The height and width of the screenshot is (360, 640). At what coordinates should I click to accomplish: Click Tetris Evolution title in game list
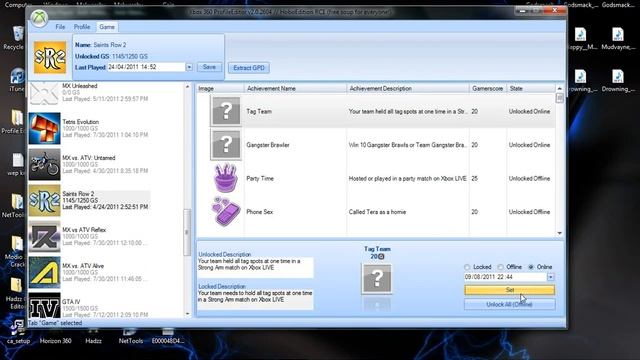80,122
